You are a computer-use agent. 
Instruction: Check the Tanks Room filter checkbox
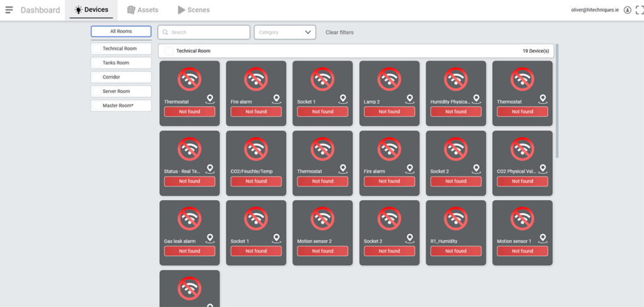[97, 63]
